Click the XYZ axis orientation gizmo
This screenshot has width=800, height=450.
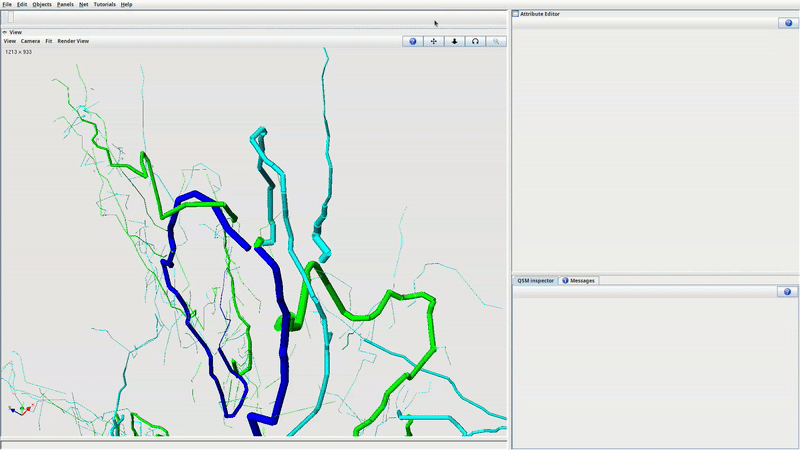[20, 409]
